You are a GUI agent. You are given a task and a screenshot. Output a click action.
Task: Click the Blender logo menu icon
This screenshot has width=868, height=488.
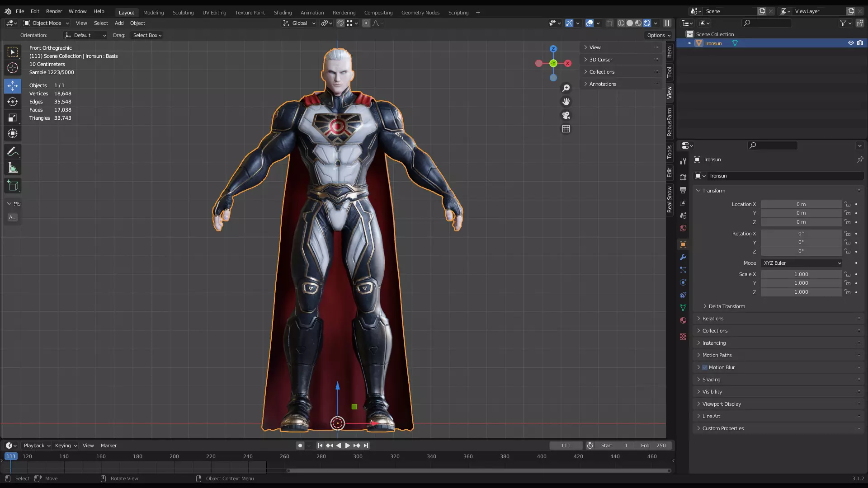[8, 11]
